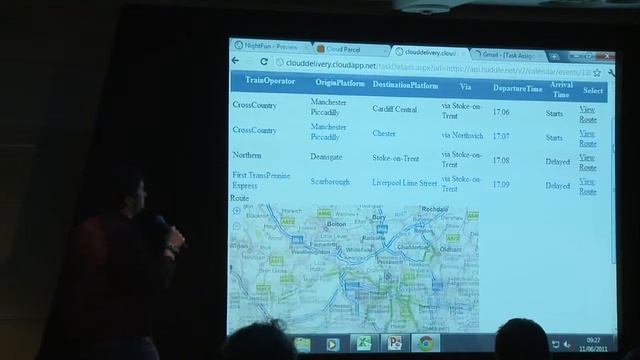Click Oldham on the route map

451,249
